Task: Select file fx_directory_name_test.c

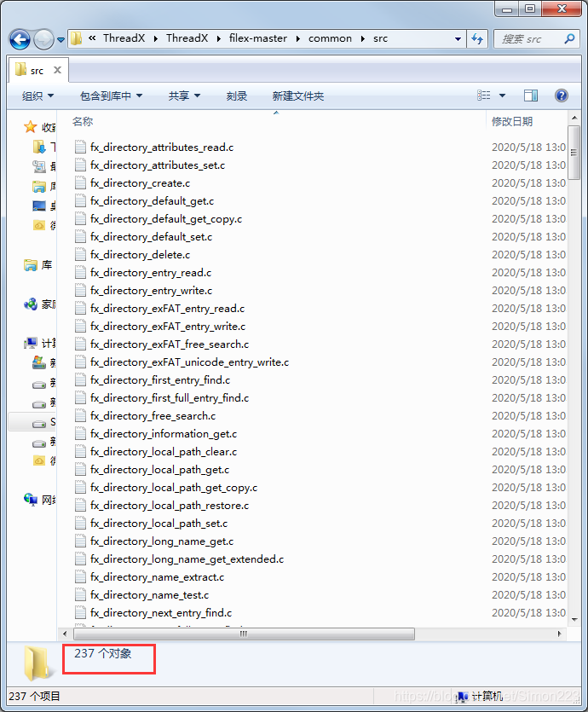Action: pos(149,595)
